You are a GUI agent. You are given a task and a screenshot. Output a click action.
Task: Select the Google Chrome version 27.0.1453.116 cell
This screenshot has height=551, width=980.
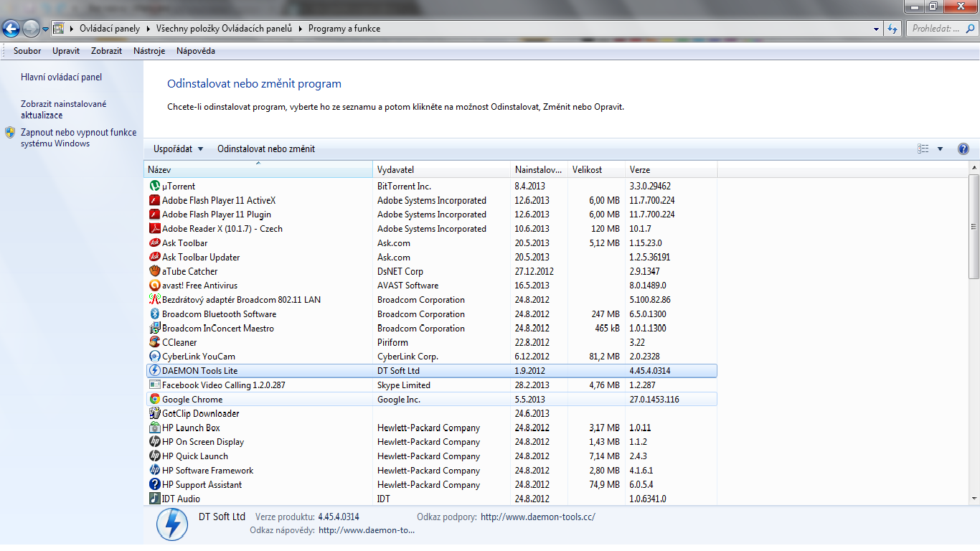coord(654,400)
